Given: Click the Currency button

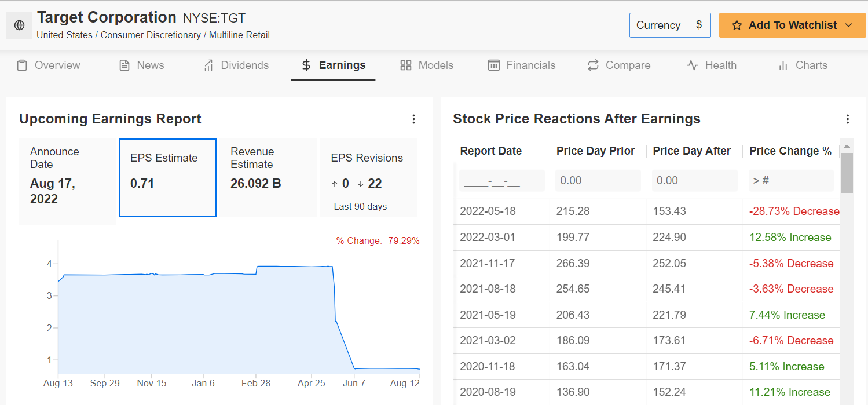Looking at the screenshot, I should click(658, 25).
